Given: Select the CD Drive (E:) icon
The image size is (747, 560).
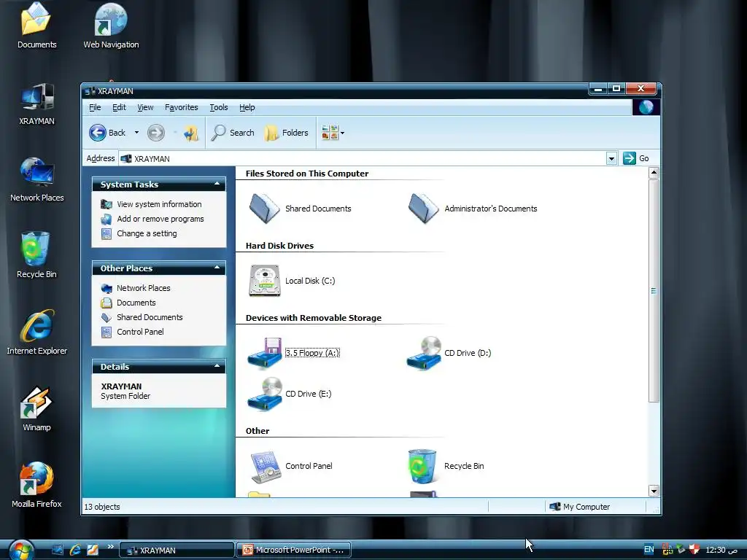Looking at the screenshot, I should click(265, 394).
